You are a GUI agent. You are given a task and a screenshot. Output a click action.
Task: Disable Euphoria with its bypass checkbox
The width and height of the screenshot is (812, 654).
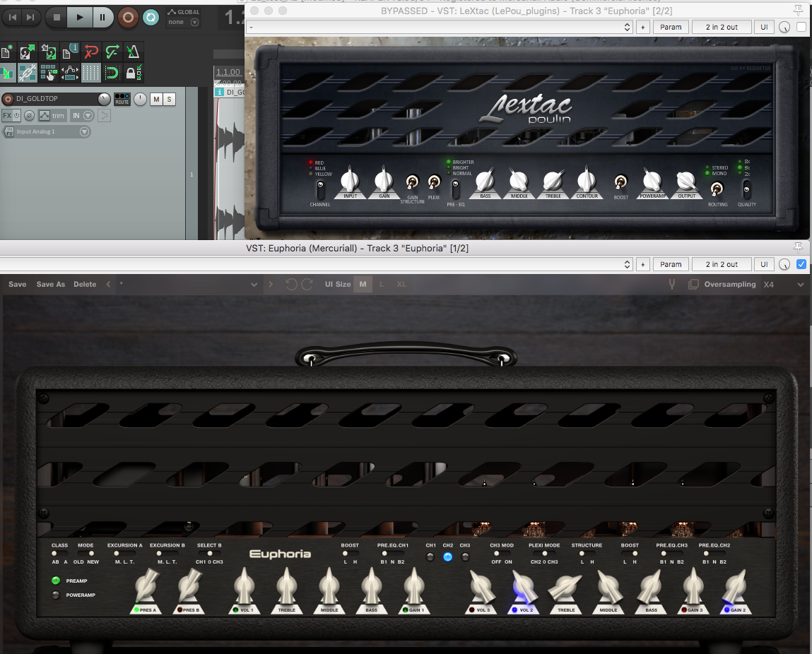click(801, 264)
